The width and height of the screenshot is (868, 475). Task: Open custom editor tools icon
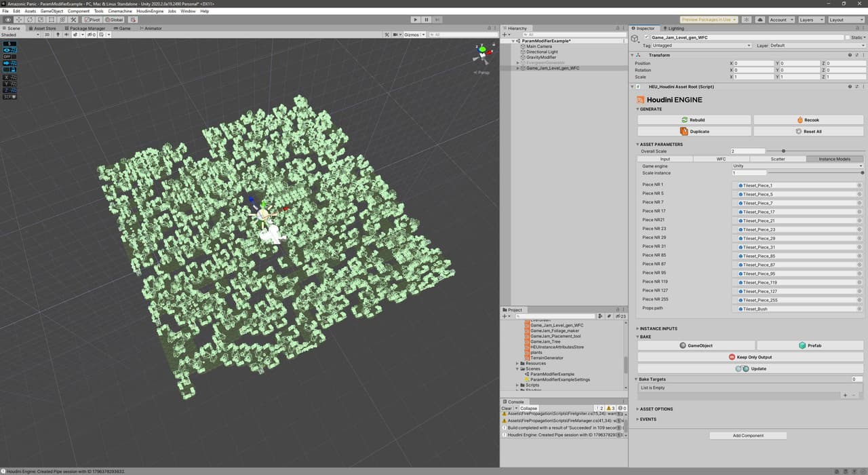coord(74,20)
